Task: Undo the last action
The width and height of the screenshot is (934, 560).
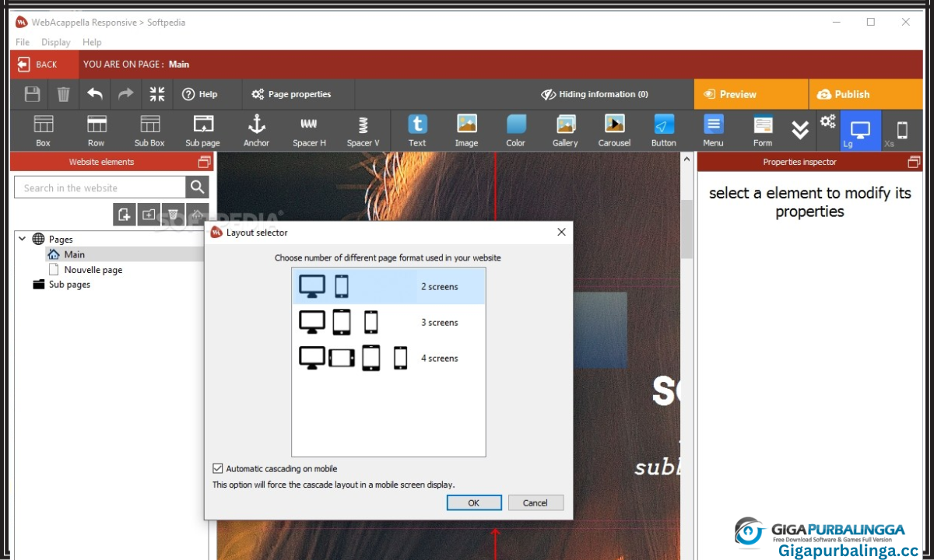Action: (x=95, y=94)
